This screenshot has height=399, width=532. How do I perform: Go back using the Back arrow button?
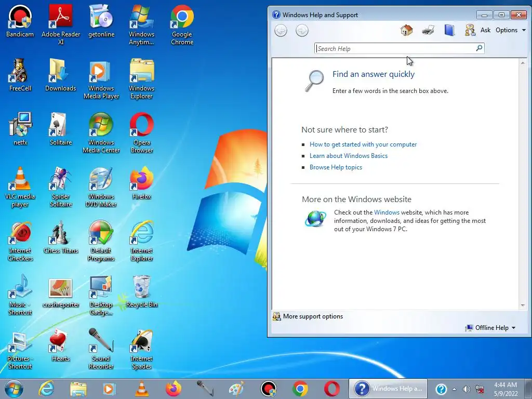[281, 31]
